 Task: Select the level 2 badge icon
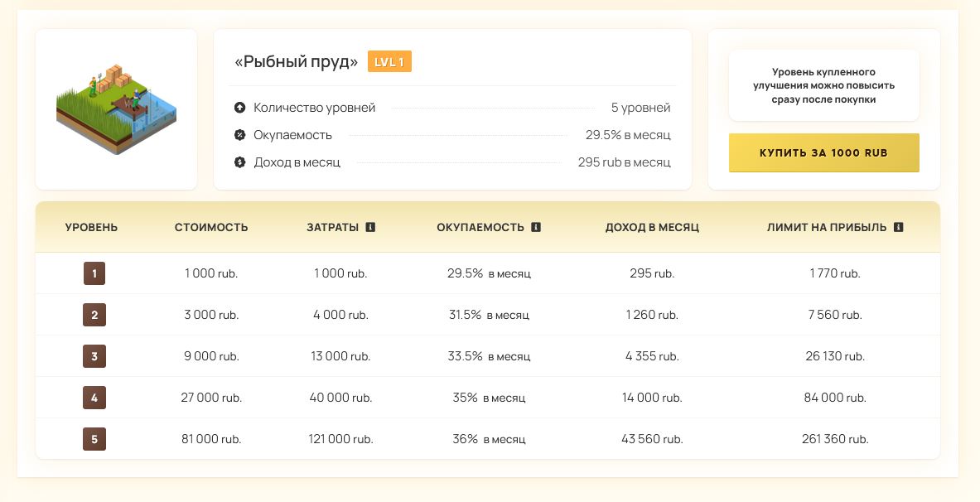[x=94, y=315]
